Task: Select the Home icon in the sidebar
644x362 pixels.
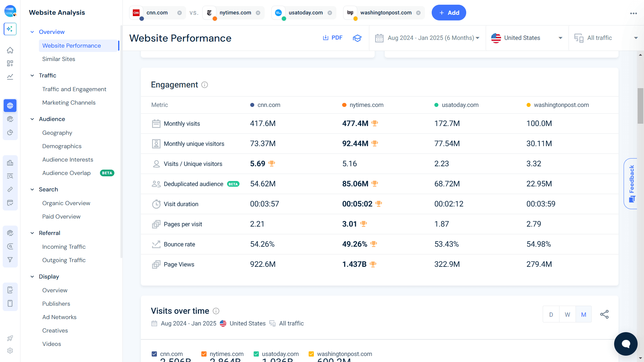Action: [10, 50]
